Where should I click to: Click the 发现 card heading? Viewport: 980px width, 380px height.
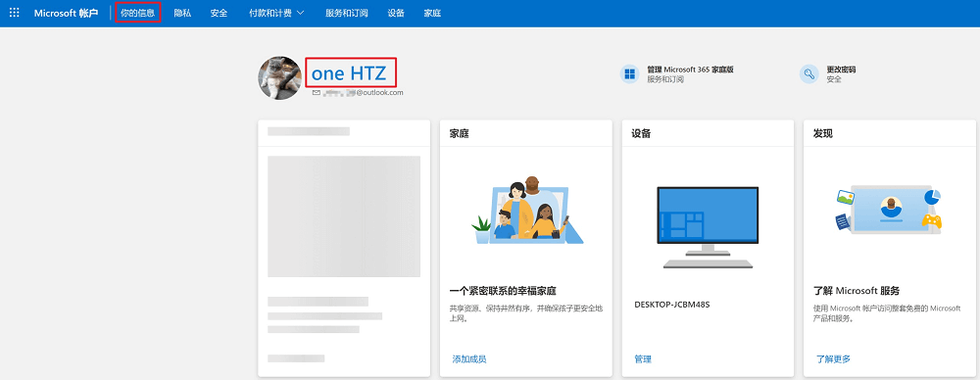[822, 134]
